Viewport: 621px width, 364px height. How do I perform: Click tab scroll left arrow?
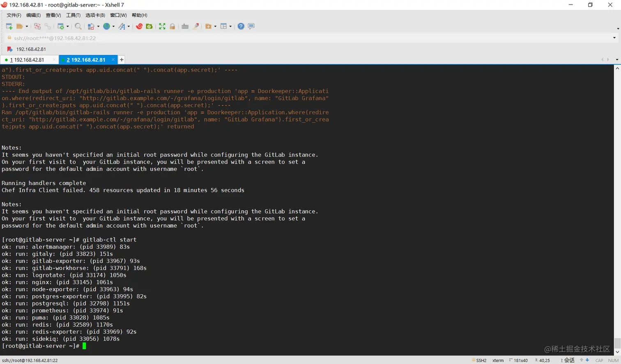point(603,60)
